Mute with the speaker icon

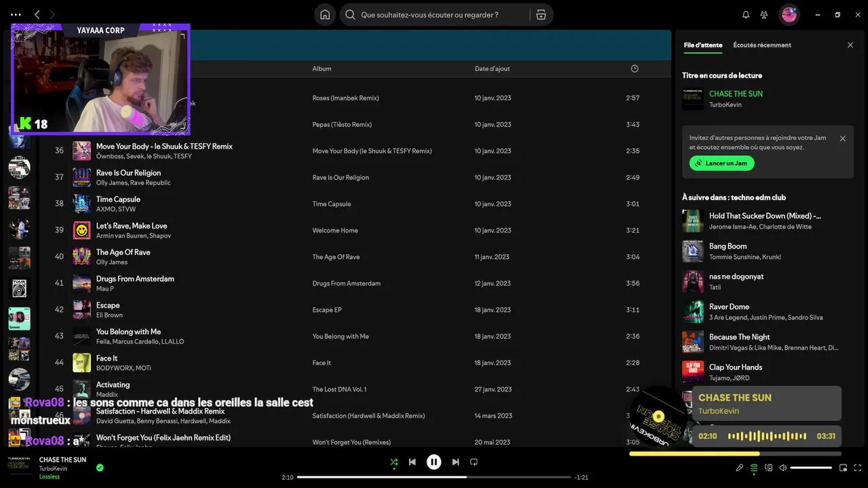click(x=783, y=468)
